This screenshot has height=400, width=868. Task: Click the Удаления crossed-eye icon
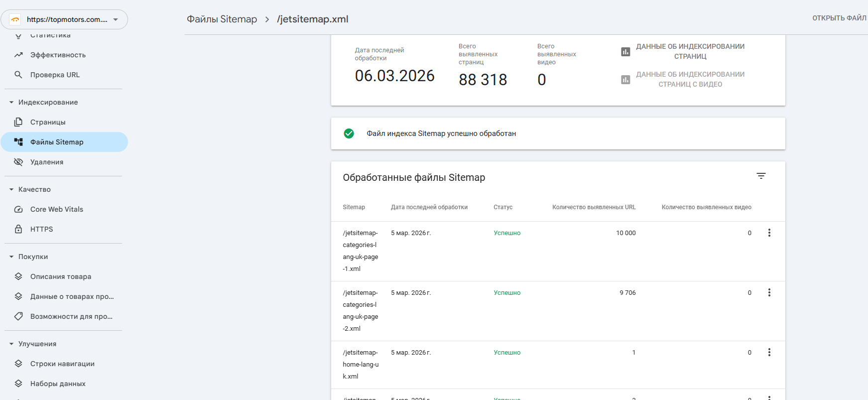tap(18, 162)
